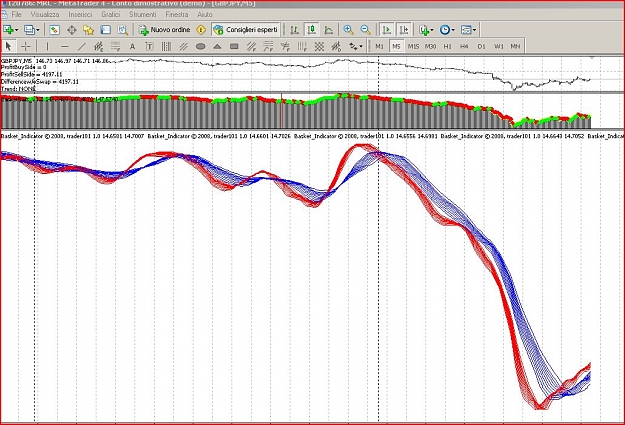The image size is (625, 425).
Task: Zoom out of the chart
Action: (366, 30)
